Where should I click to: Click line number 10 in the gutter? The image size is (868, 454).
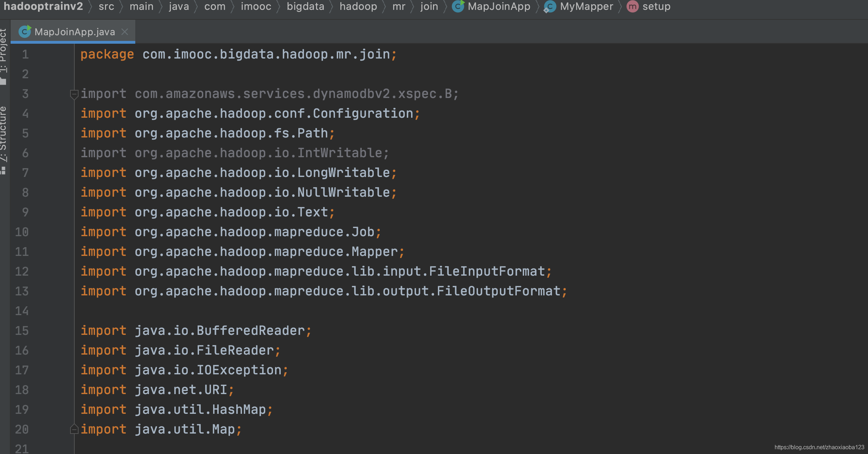22,232
